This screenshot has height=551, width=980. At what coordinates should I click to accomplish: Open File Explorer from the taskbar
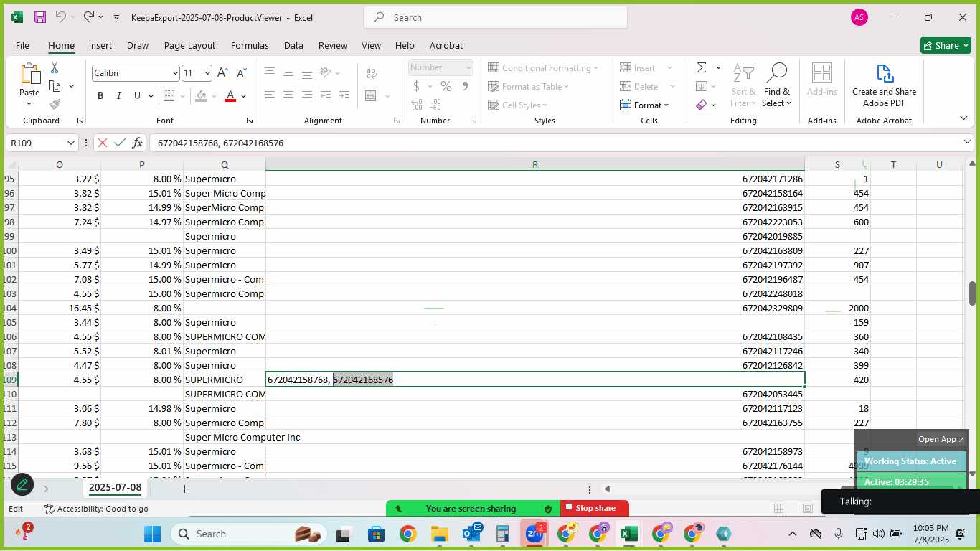(440, 534)
